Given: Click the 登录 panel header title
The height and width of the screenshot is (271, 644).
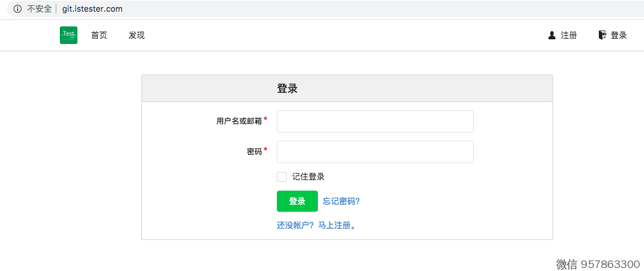Looking at the screenshot, I should [287, 89].
